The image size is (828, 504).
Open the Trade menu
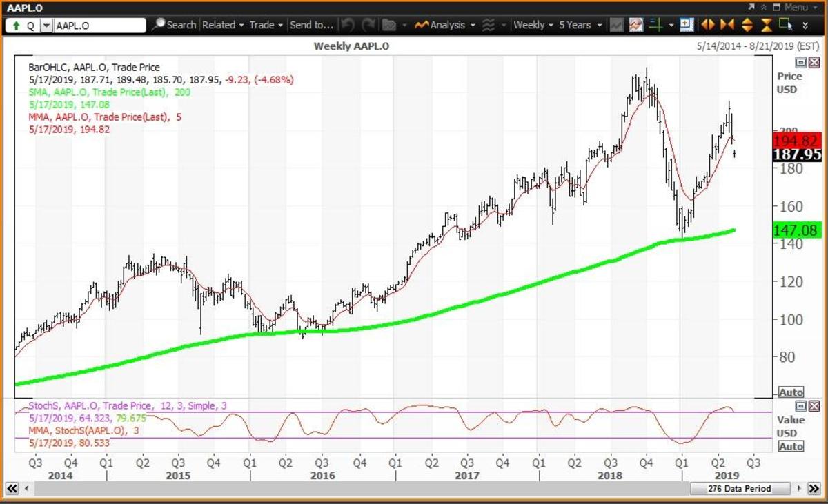pos(266,25)
